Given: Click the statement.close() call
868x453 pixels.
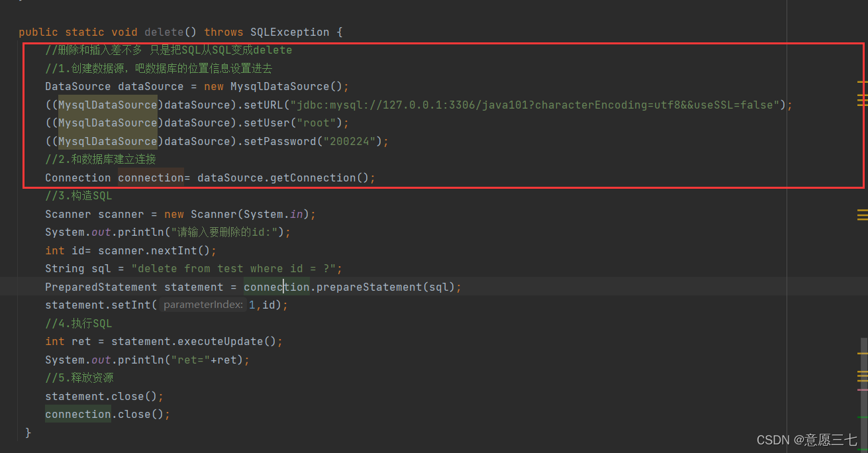Looking at the screenshot, I should (101, 396).
